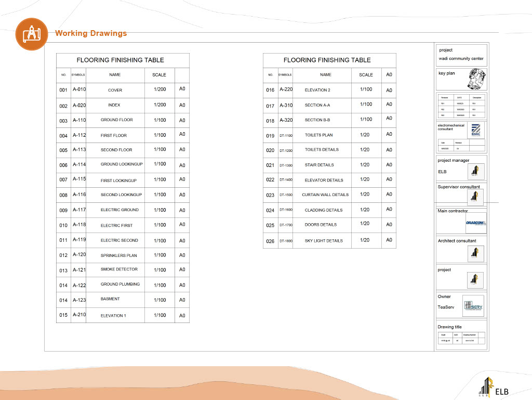532x400 pixels.
Task: Click the TeaServ owner logo
Action: click(474, 306)
